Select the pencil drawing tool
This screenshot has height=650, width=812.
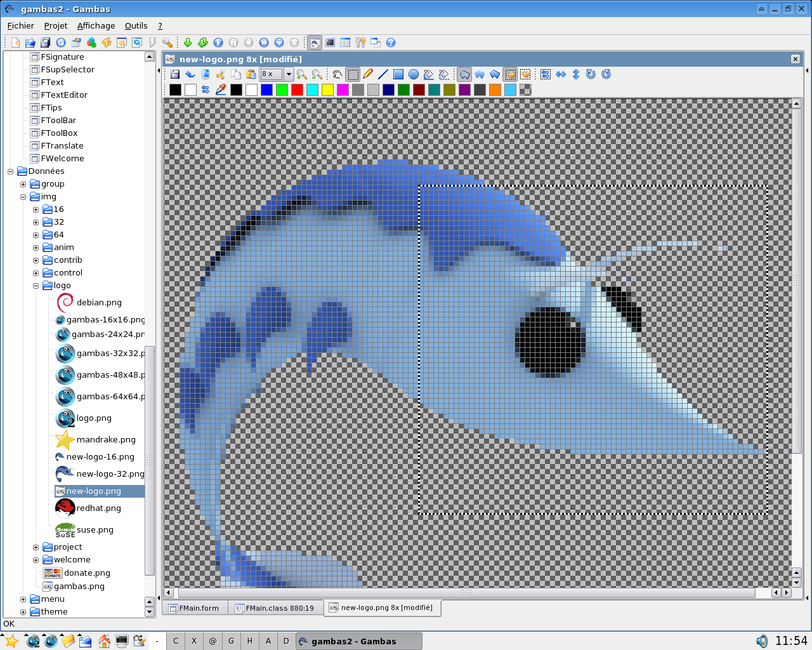tap(368, 74)
